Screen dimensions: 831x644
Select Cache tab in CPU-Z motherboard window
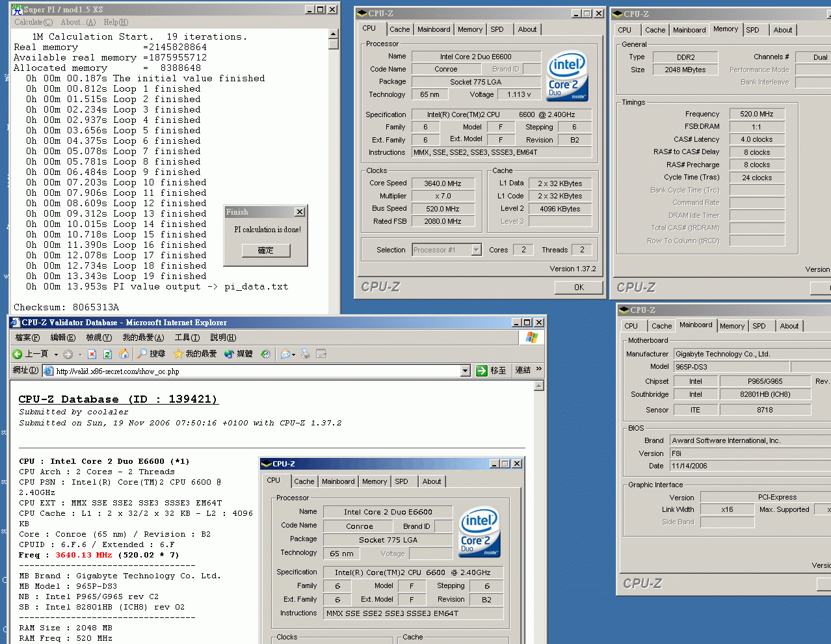click(x=662, y=326)
